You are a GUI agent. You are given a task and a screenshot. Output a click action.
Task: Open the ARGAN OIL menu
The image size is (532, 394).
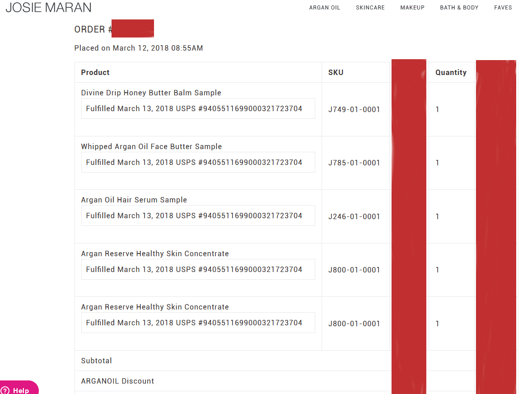324,8
